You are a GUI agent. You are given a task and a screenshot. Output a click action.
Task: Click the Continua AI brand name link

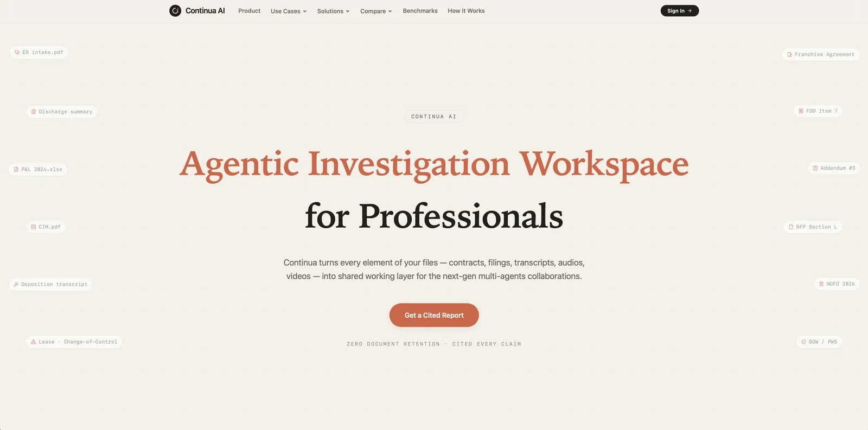click(x=205, y=11)
